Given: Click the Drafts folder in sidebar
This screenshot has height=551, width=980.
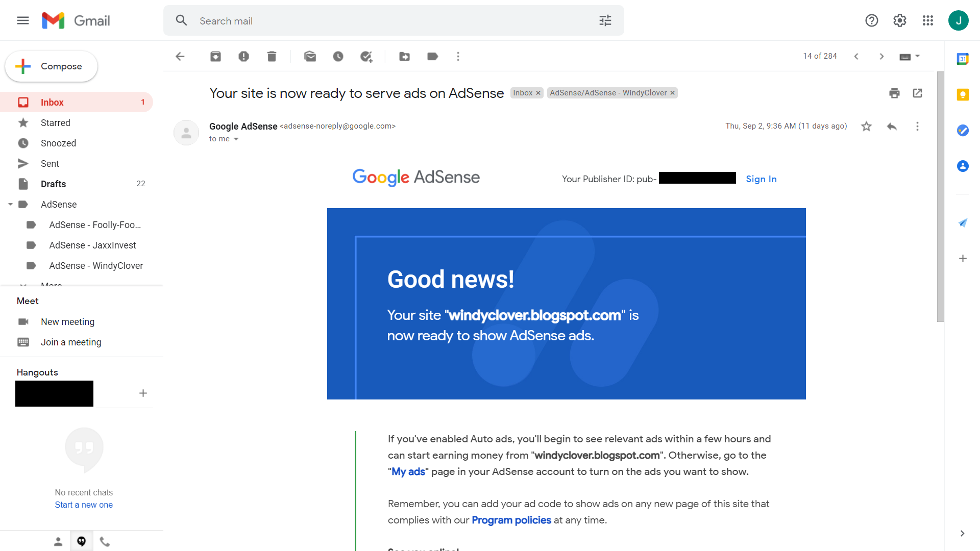Looking at the screenshot, I should point(53,184).
